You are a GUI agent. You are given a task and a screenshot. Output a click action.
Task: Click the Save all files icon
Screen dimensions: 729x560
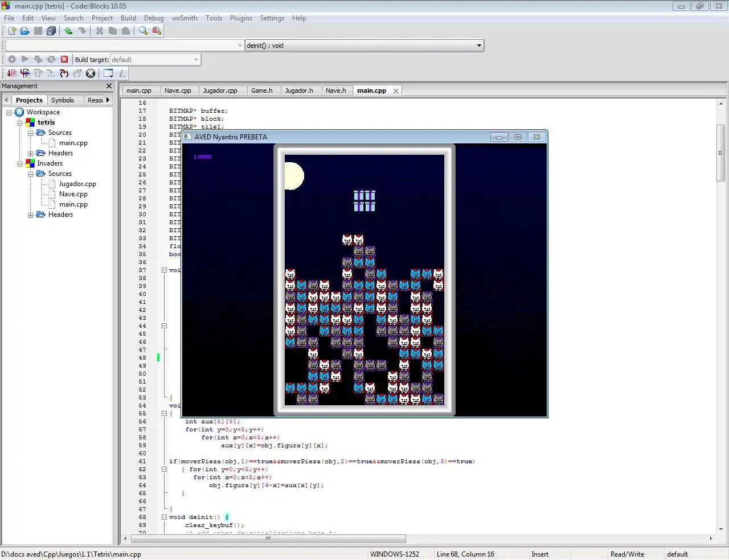point(51,31)
